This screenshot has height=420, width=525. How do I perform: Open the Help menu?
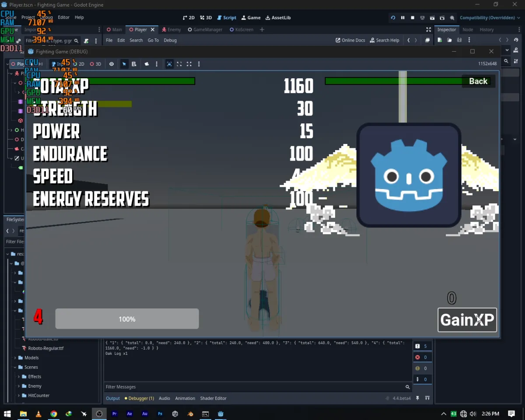(79, 17)
